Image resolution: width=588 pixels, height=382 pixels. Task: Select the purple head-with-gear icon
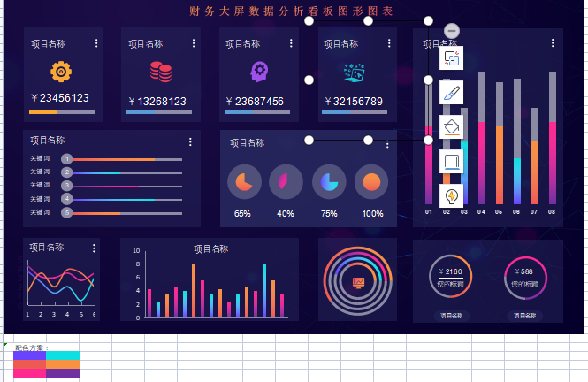pos(259,72)
